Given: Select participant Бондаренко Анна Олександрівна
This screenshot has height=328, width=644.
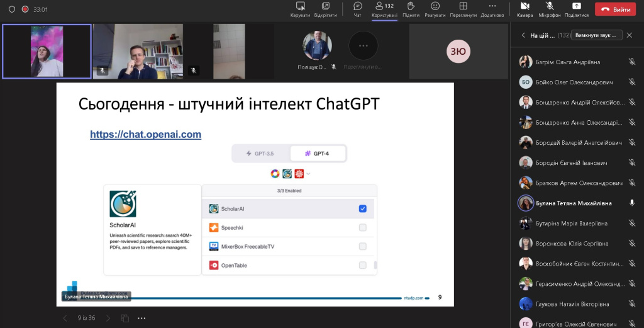Looking at the screenshot, I should (x=577, y=123).
